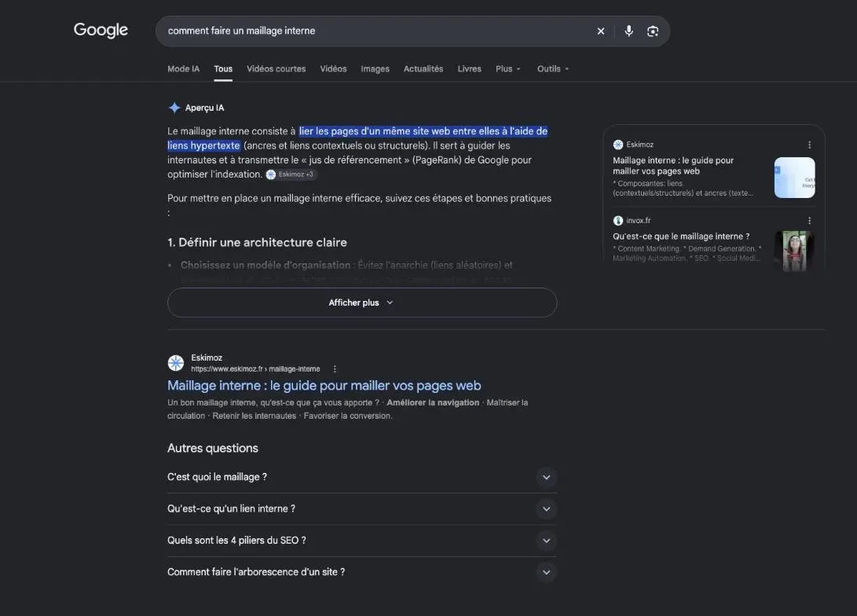
Task: Open the Eskimoz source card options menu
Action: 809,145
